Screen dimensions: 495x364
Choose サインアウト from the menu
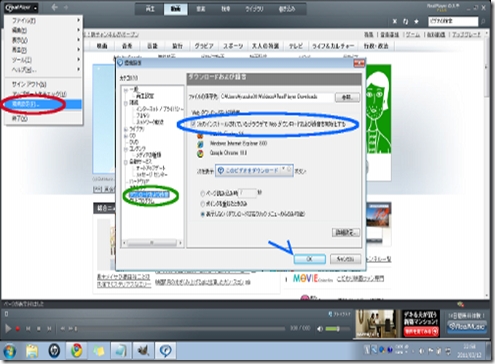tap(43, 84)
